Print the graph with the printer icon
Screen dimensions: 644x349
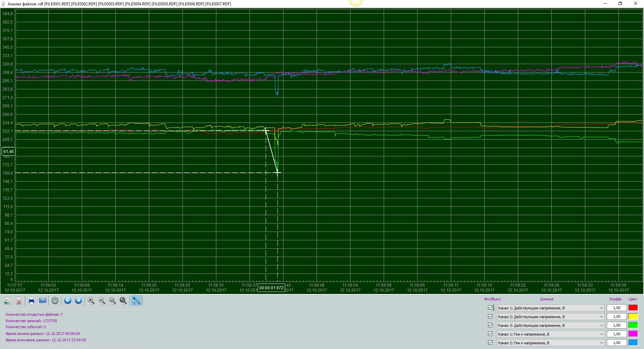[32, 301]
